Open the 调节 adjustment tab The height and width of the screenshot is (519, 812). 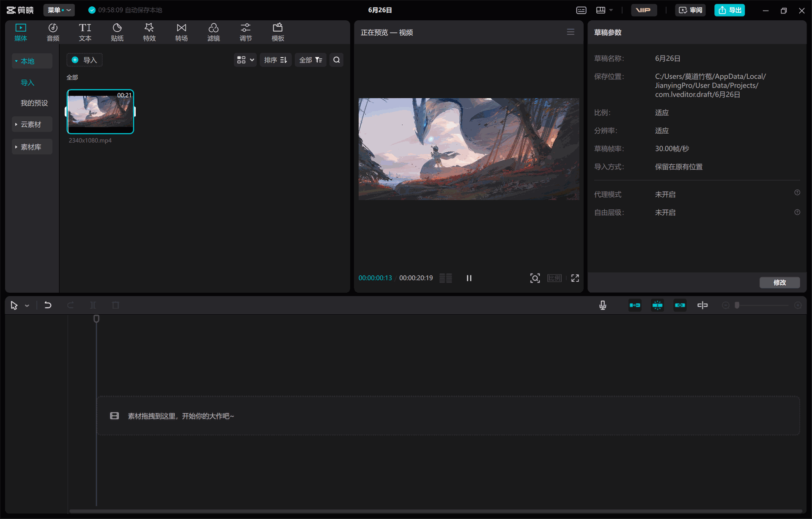click(246, 32)
